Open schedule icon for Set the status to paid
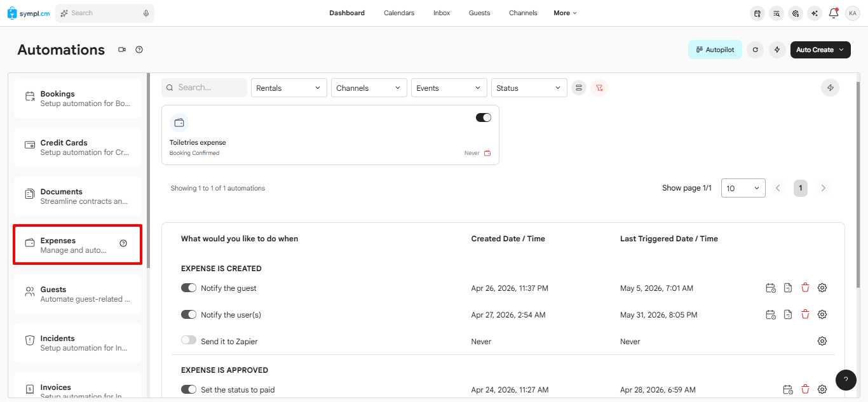 (x=788, y=389)
